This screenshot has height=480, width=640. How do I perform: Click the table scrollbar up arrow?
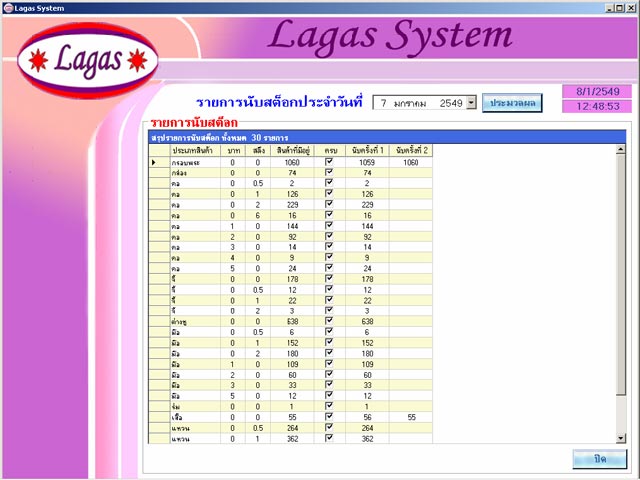click(620, 149)
